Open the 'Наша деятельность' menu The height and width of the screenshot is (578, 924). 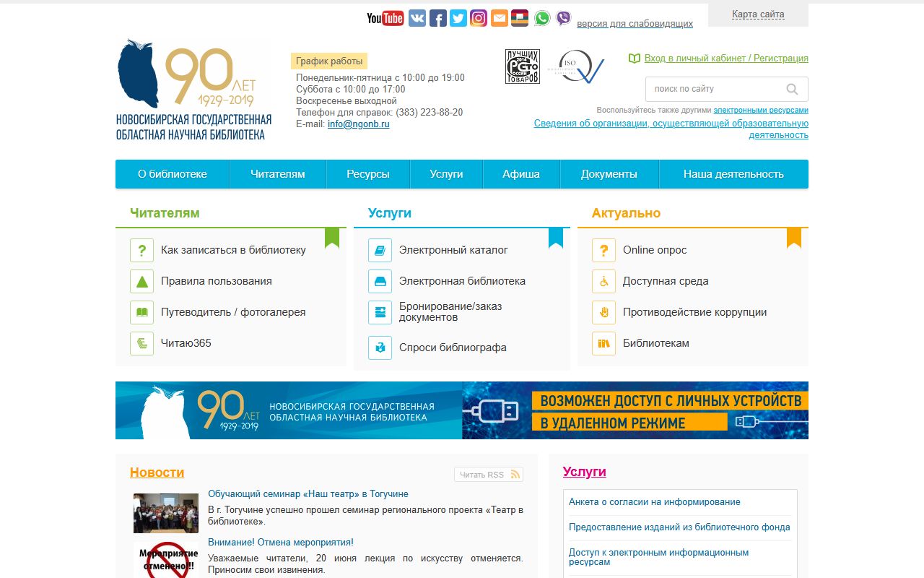[733, 174]
